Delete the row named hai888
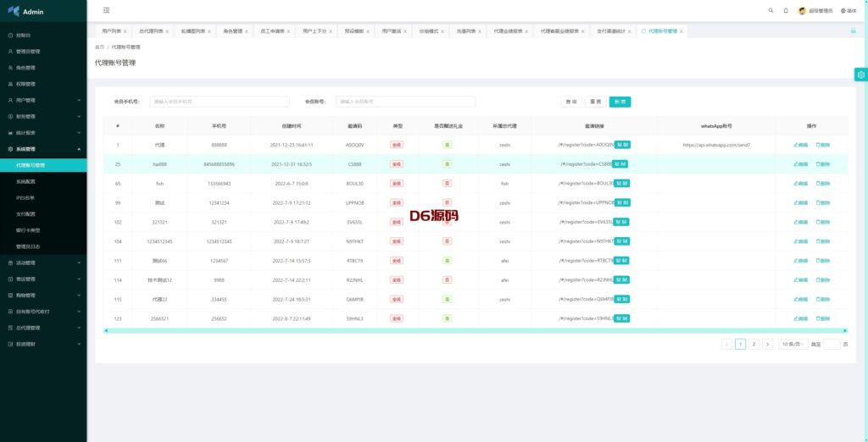 coord(823,164)
